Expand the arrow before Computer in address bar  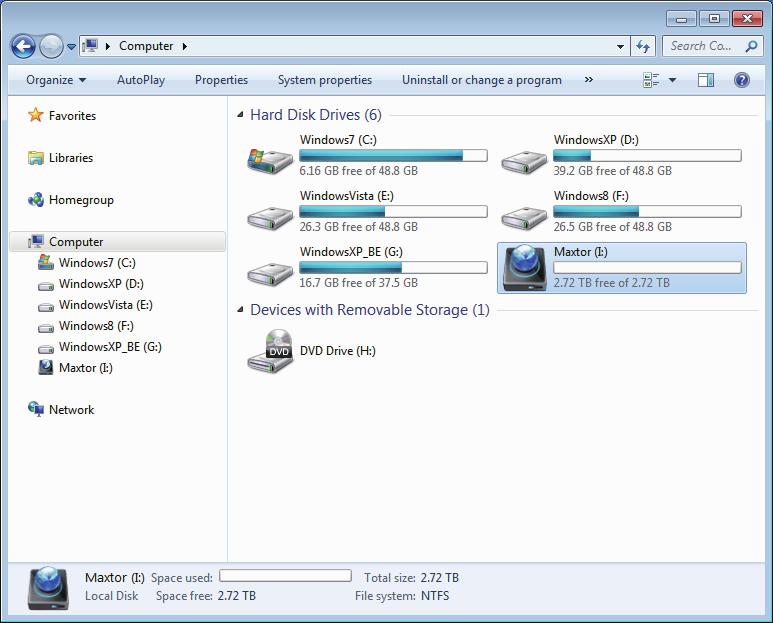[107, 46]
